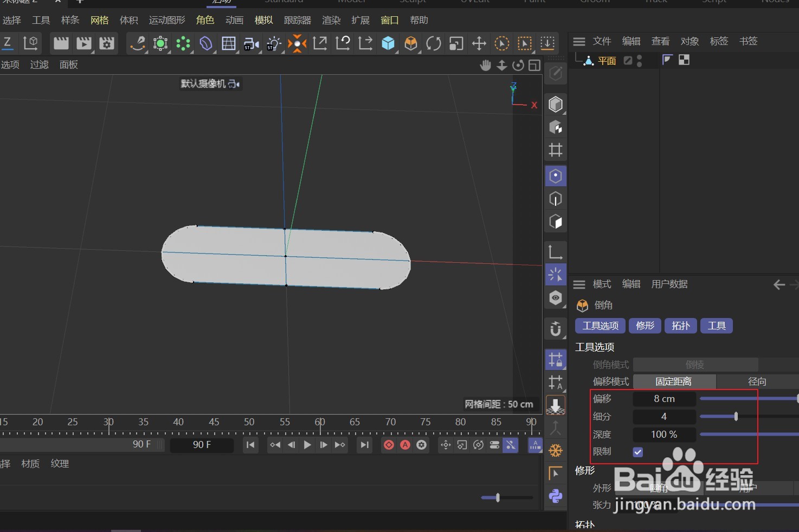Image resolution: width=799 pixels, height=532 pixels.
Task: Open object manager hamburger menu
Action: click(579, 41)
